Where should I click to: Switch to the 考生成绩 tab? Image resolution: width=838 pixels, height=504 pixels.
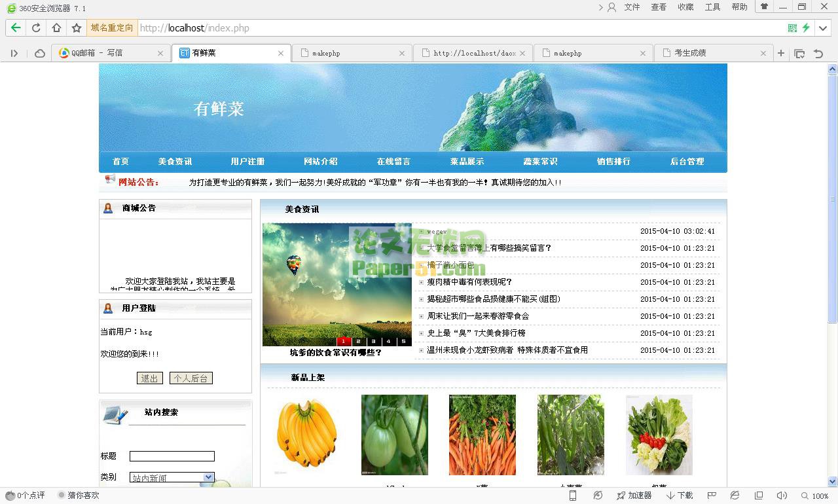click(713, 53)
